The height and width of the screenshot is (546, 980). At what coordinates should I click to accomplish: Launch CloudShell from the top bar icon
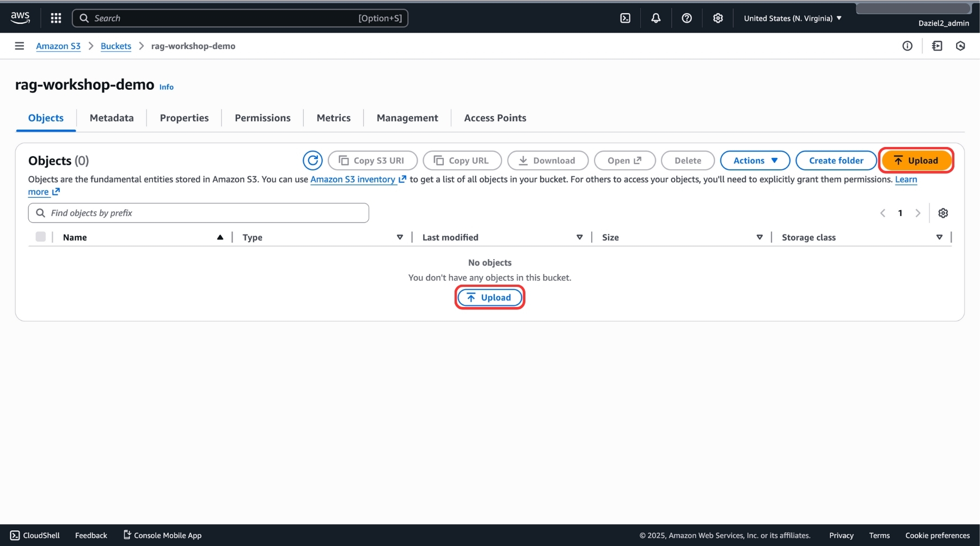pyautogui.click(x=625, y=18)
